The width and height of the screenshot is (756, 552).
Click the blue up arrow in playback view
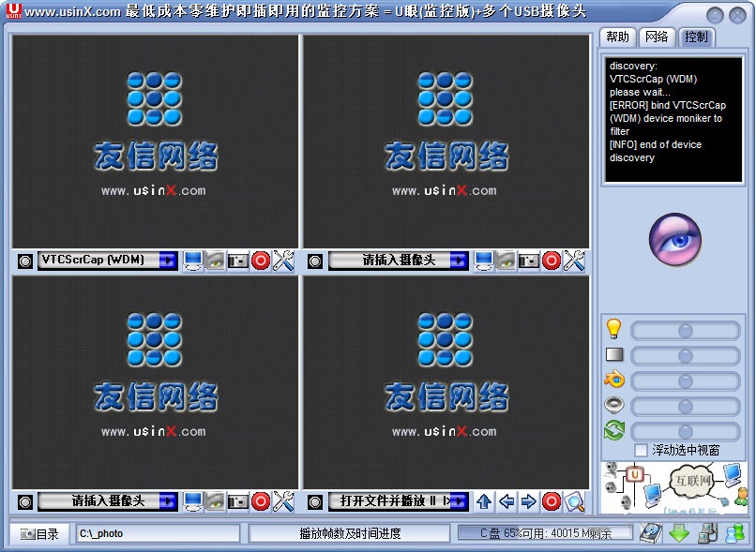click(x=484, y=501)
